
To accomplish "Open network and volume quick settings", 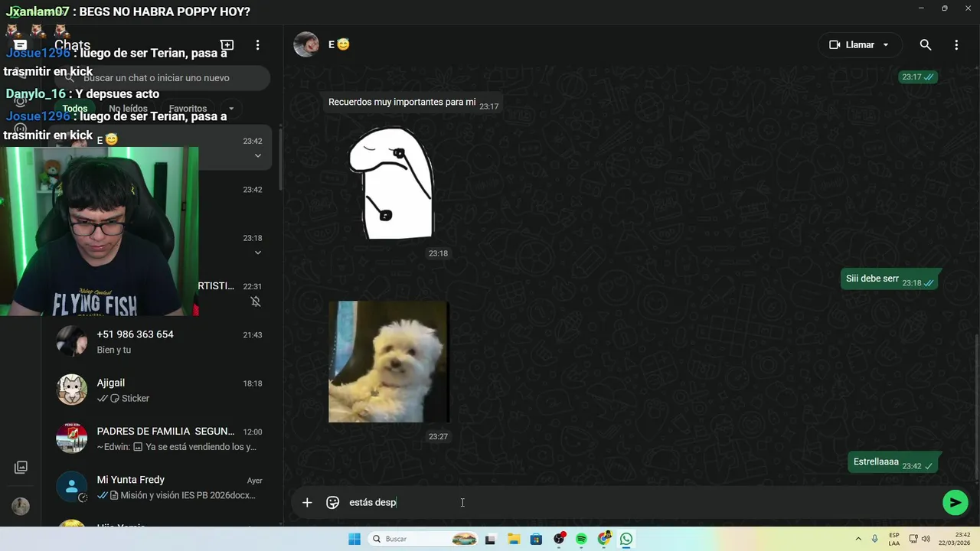I will 921,539.
